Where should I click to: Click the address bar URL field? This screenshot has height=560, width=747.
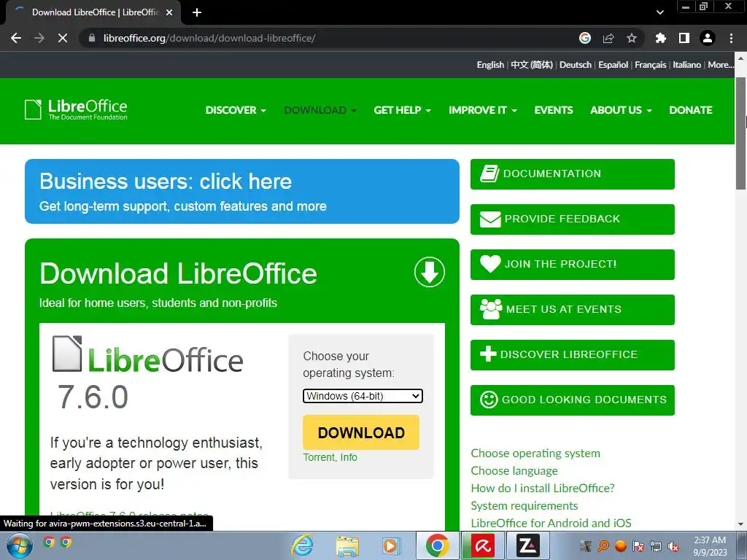click(329, 38)
